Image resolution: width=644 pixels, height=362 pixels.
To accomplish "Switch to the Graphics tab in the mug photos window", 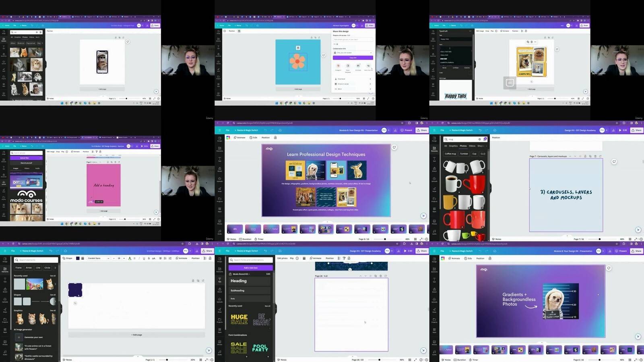I will pos(453,146).
